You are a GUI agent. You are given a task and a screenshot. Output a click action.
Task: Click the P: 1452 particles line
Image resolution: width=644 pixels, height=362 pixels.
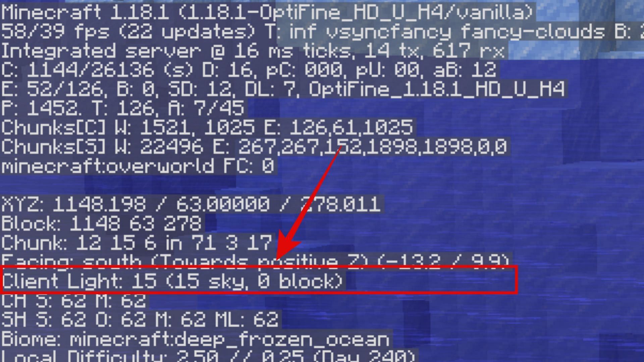point(123,108)
